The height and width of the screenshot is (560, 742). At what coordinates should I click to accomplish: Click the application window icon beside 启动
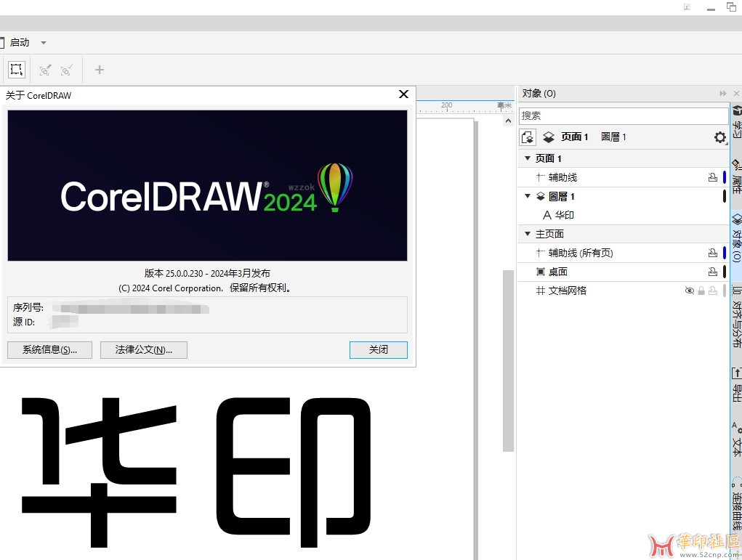point(2,43)
